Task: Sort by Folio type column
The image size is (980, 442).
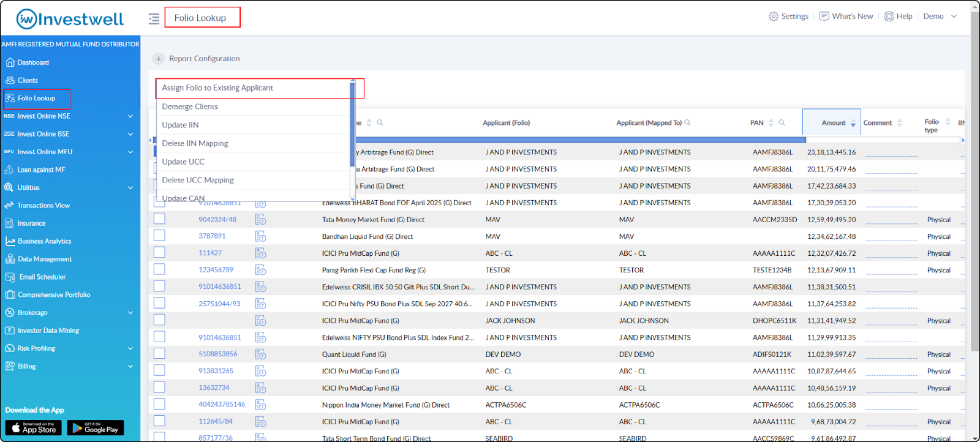Action: click(948, 122)
